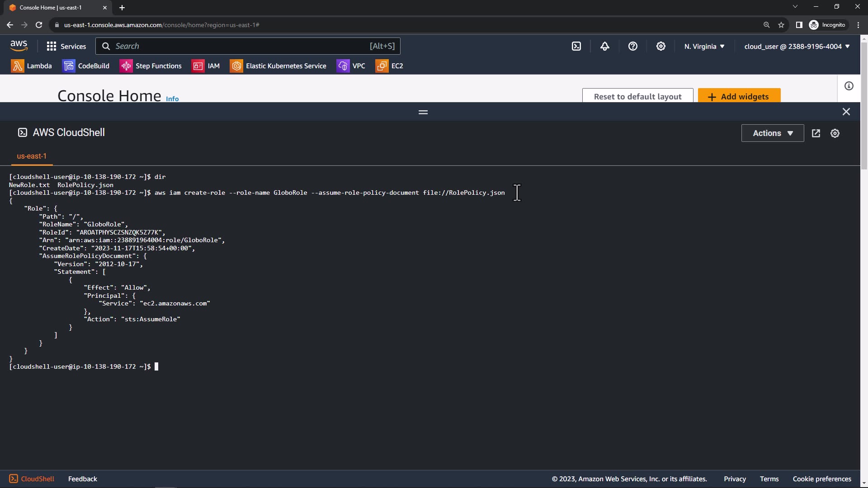
Task: Click Add widgets button
Action: click(739, 96)
